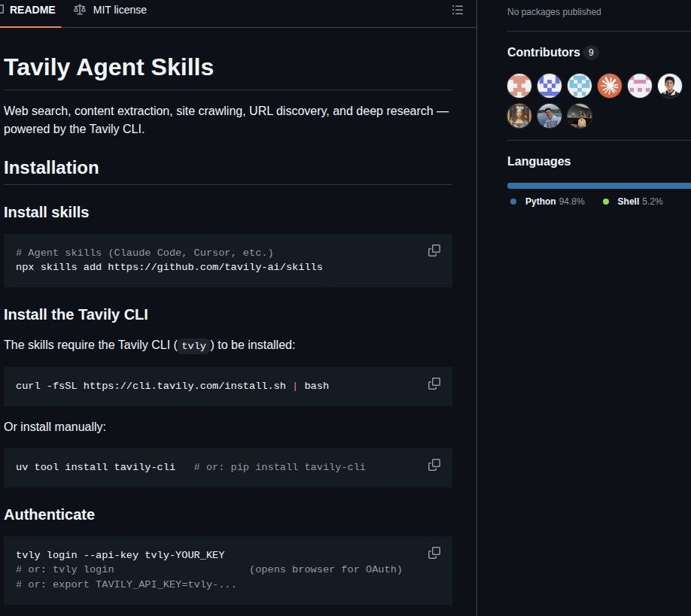Click the 'Web search, content extraction' description paragraph

coord(226,120)
